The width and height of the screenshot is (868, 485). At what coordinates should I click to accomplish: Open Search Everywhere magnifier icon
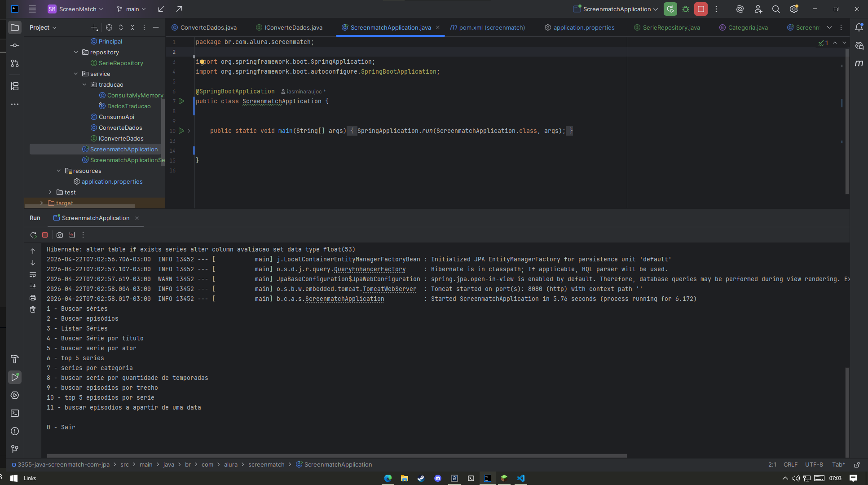click(775, 9)
